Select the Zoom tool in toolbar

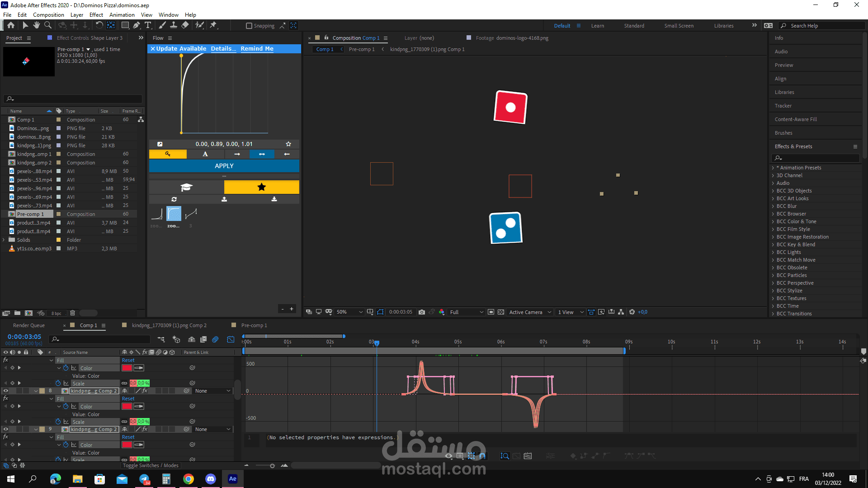point(48,25)
